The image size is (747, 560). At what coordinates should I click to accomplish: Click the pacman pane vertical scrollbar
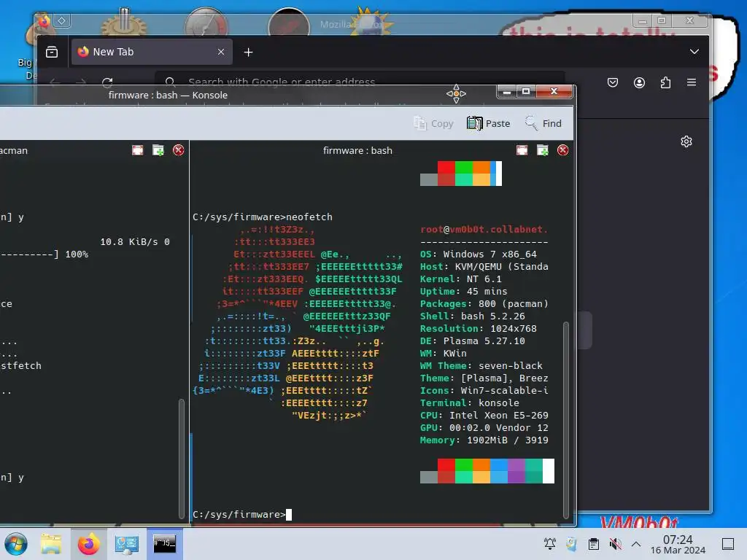tap(181, 459)
